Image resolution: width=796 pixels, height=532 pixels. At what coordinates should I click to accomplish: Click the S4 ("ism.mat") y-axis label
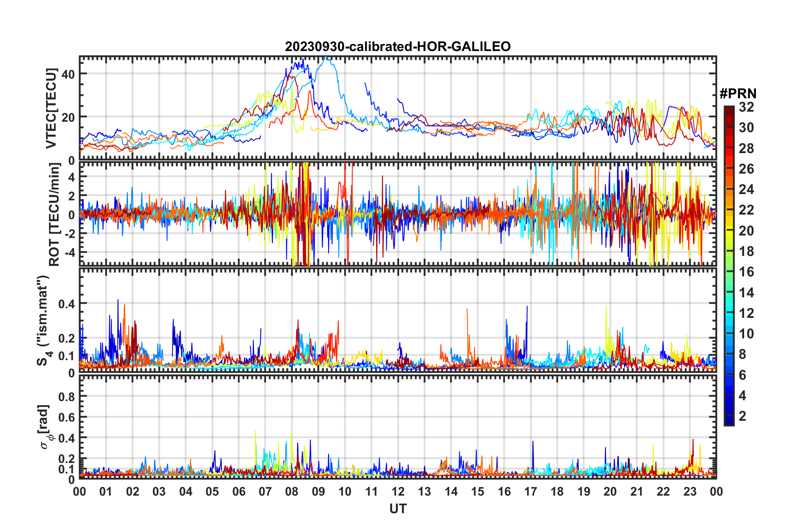pos(44,320)
